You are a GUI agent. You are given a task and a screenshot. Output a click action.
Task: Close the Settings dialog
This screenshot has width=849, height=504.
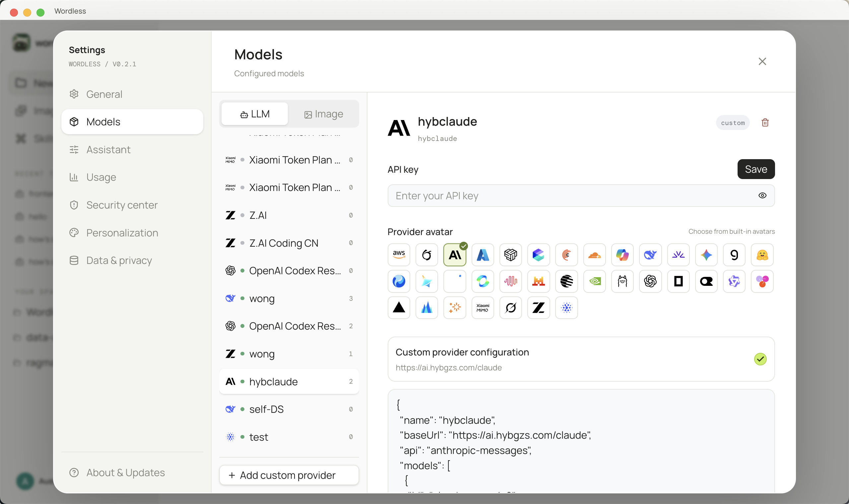click(762, 61)
